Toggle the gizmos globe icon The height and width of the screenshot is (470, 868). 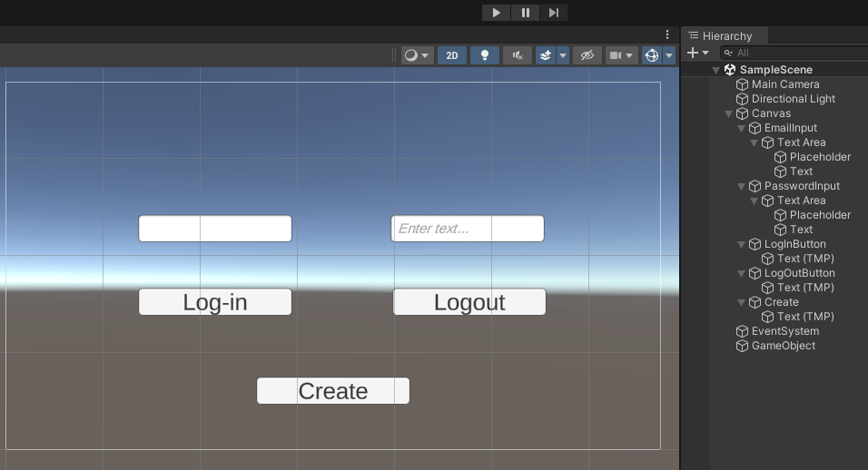click(652, 55)
